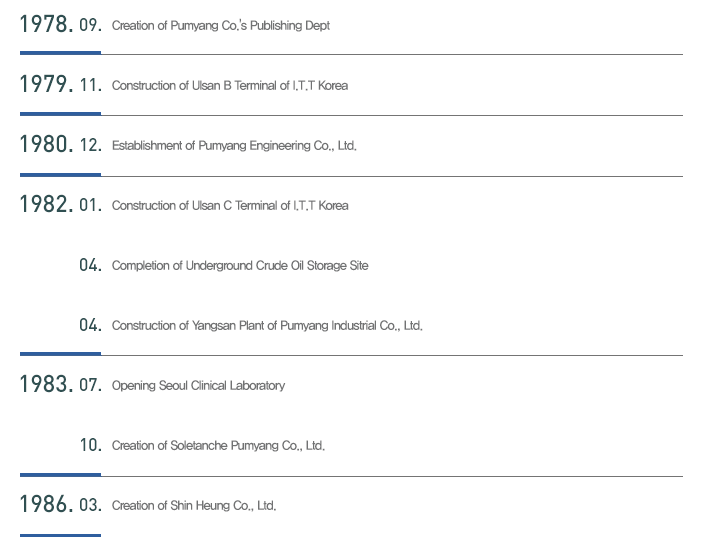Click the 1980 year heading
This screenshot has width=703, height=537.
(46, 144)
